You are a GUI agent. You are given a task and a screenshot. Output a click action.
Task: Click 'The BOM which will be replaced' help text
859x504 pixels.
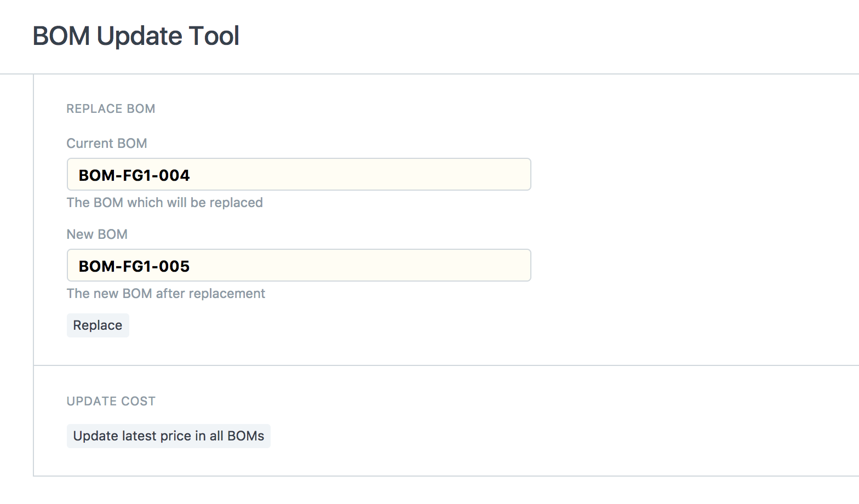click(x=165, y=203)
